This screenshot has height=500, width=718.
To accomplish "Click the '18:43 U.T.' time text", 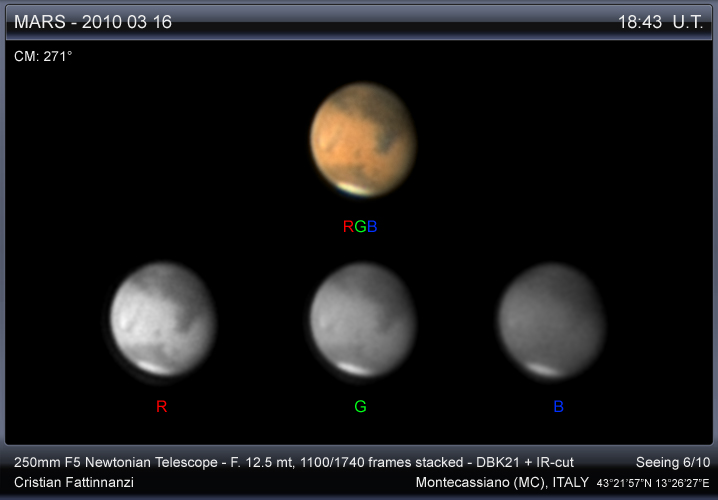I will 661,22.
